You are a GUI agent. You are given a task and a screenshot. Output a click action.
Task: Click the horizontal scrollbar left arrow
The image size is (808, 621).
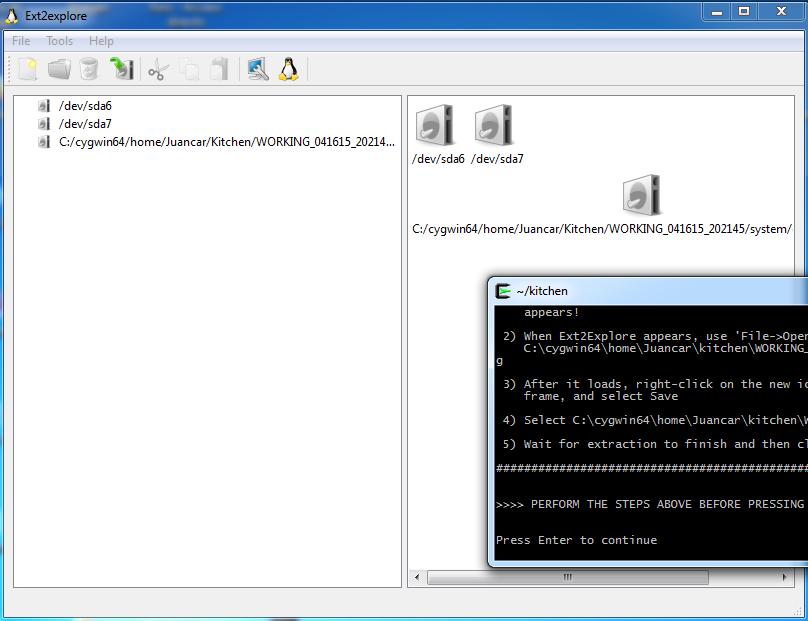(417, 577)
